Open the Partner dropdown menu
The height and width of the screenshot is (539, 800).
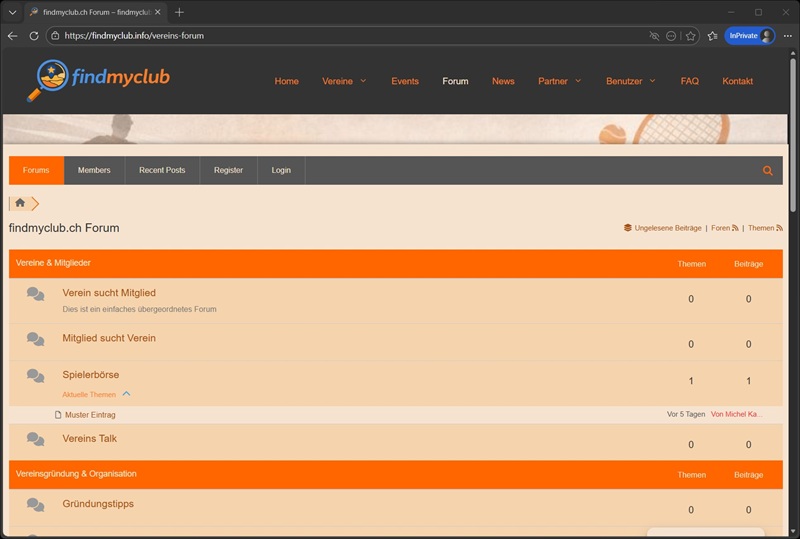(559, 81)
